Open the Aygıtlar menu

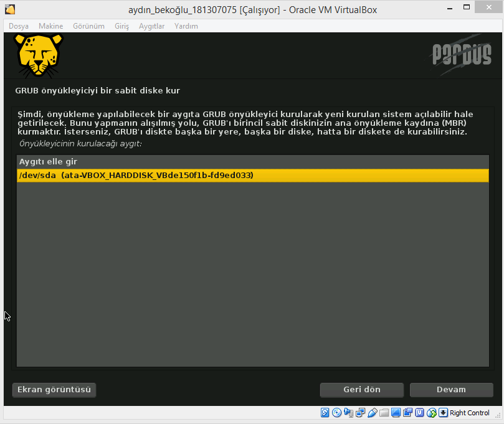pyautogui.click(x=152, y=26)
